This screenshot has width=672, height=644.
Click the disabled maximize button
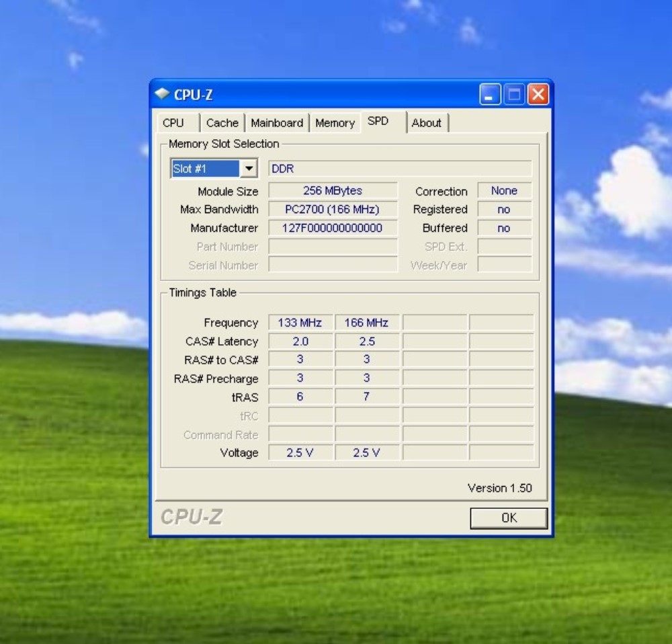[x=514, y=94]
